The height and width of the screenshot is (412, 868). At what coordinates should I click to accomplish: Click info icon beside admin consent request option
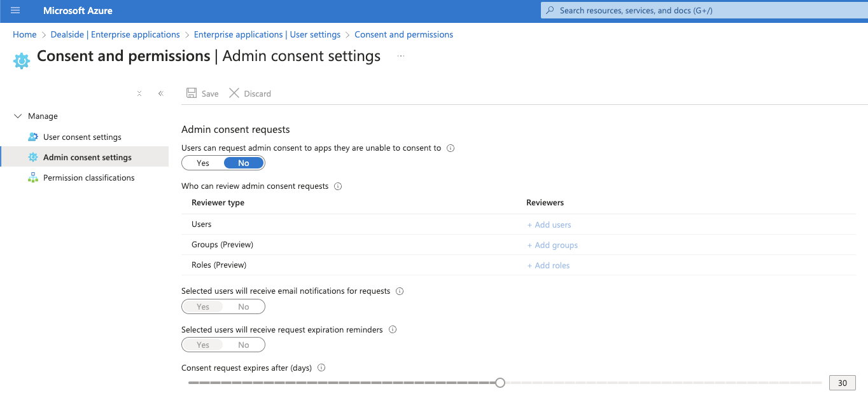tap(451, 148)
